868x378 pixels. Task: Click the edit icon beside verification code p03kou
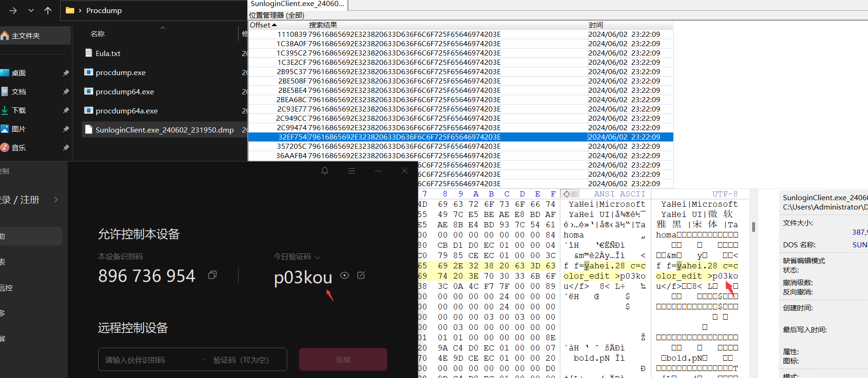(x=361, y=275)
